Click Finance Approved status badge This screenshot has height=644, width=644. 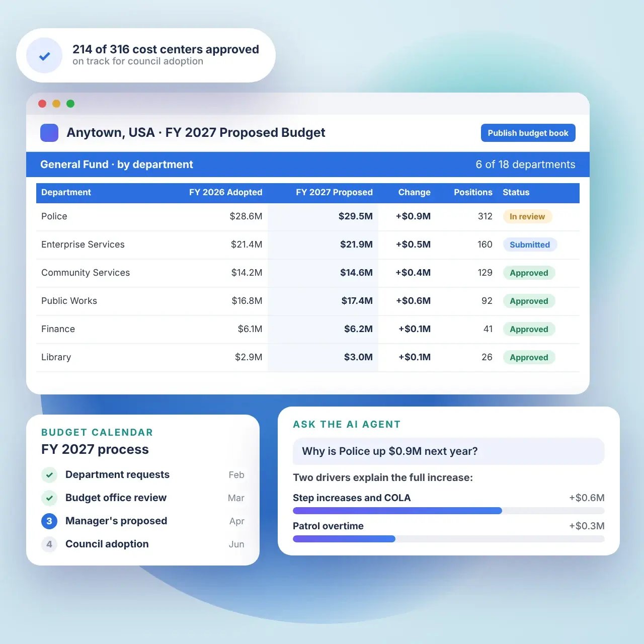[x=529, y=329]
